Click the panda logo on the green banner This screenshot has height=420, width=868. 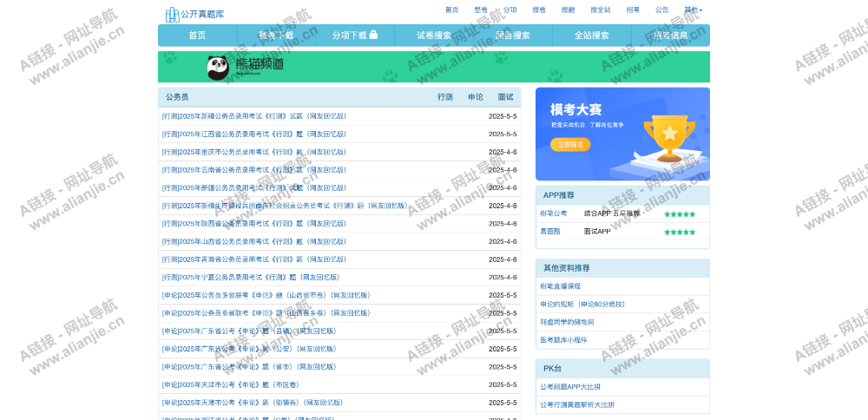[218, 67]
